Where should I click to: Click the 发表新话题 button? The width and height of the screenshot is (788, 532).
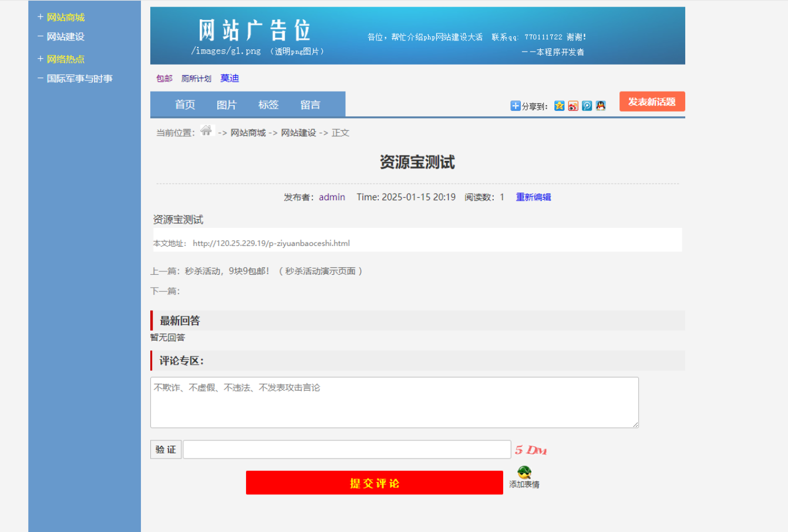click(x=652, y=101)
